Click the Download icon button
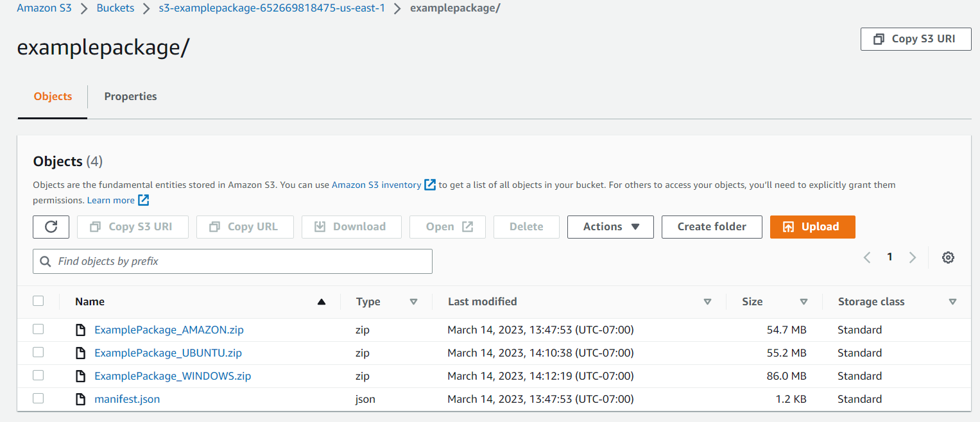This screenshot has width=980, height=422. (x=321, y=226)
